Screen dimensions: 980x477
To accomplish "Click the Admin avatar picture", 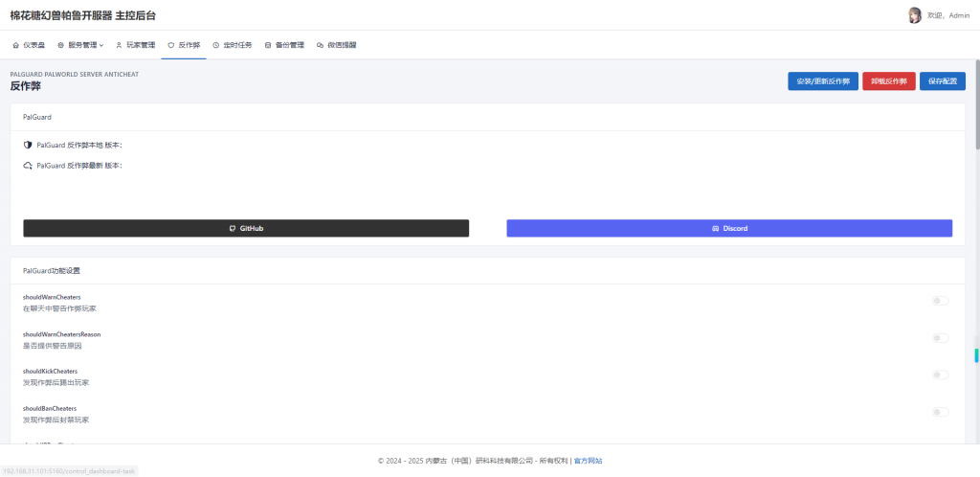I will tap(914, 15).
